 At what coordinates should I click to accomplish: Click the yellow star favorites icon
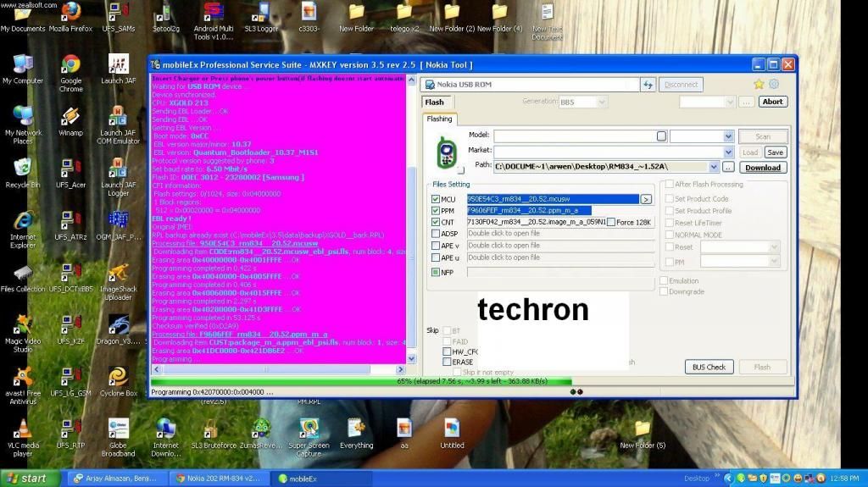(x=759, y=84)
